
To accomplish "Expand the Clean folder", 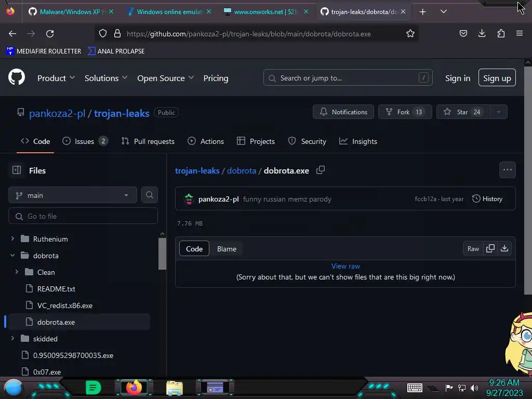I will tap(17, 272).
